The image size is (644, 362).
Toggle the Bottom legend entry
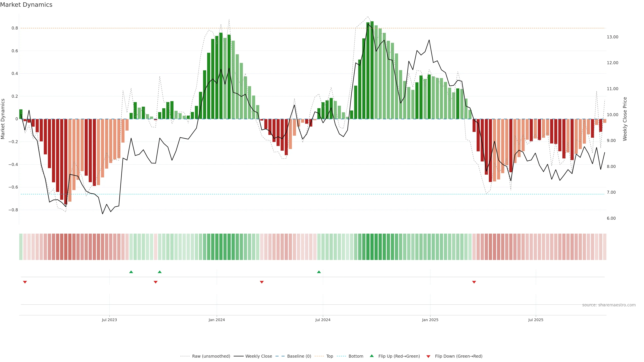coord(356,356)
